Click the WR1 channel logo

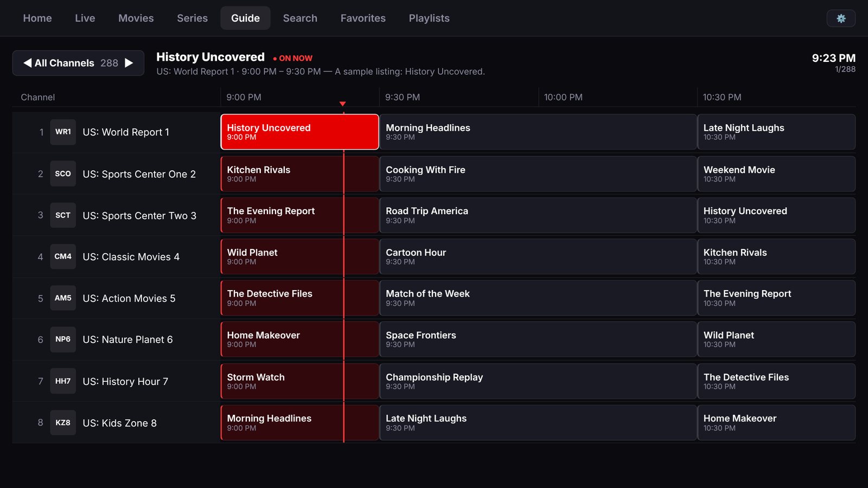(x=63, y=132)
